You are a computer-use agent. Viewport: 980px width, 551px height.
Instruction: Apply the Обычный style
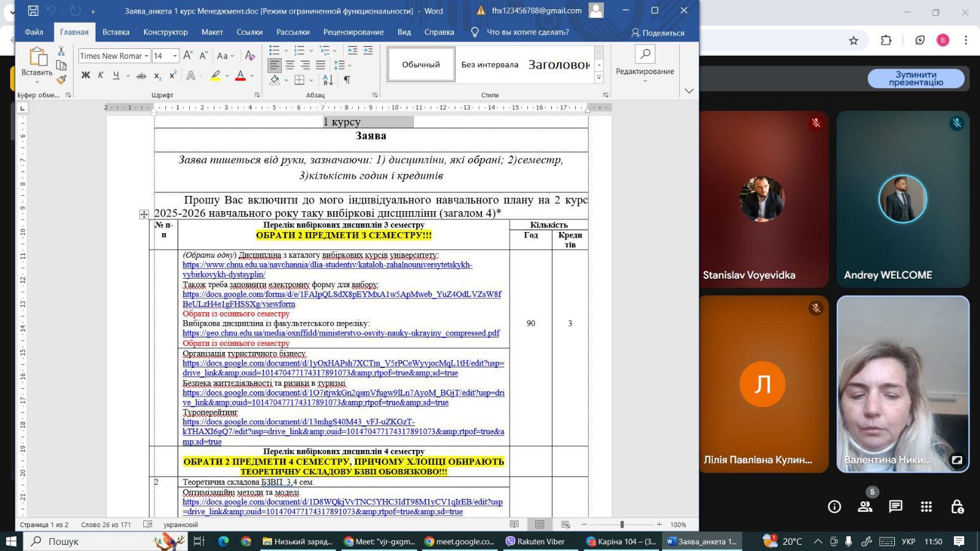(421, 64)
